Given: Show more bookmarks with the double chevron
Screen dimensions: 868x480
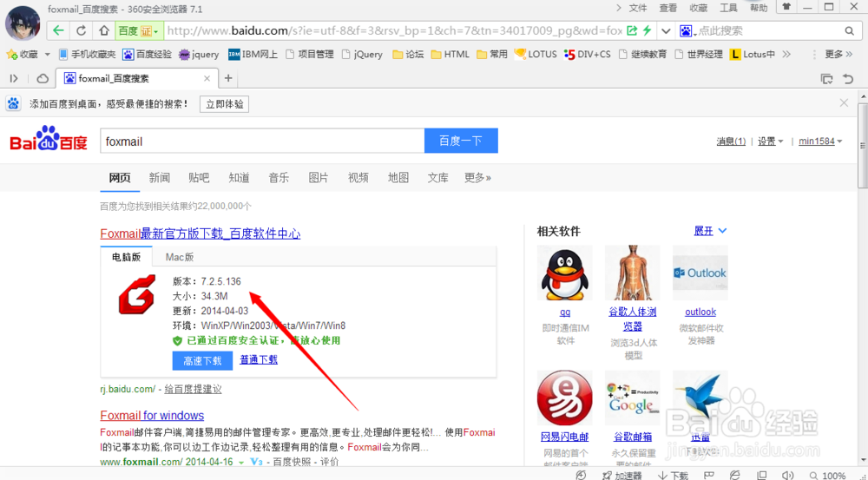Looking at the screenshot, I should click(786, 55).
